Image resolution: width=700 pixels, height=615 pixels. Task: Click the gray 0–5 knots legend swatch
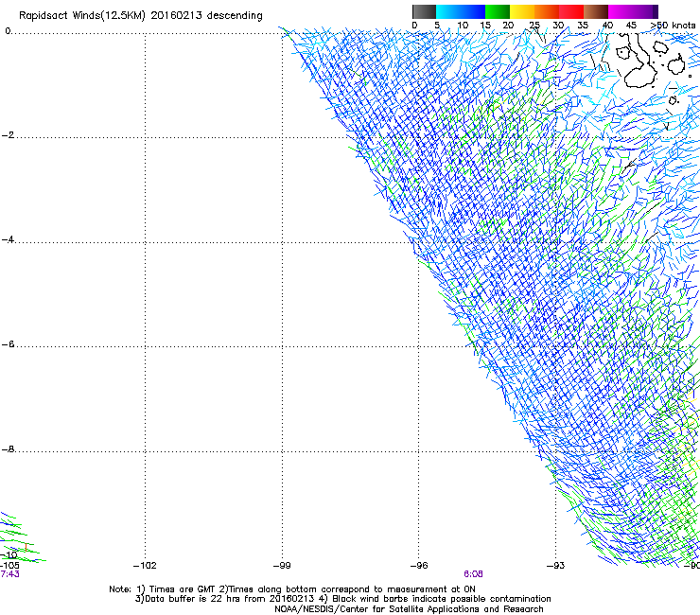(x=424, y=11)
